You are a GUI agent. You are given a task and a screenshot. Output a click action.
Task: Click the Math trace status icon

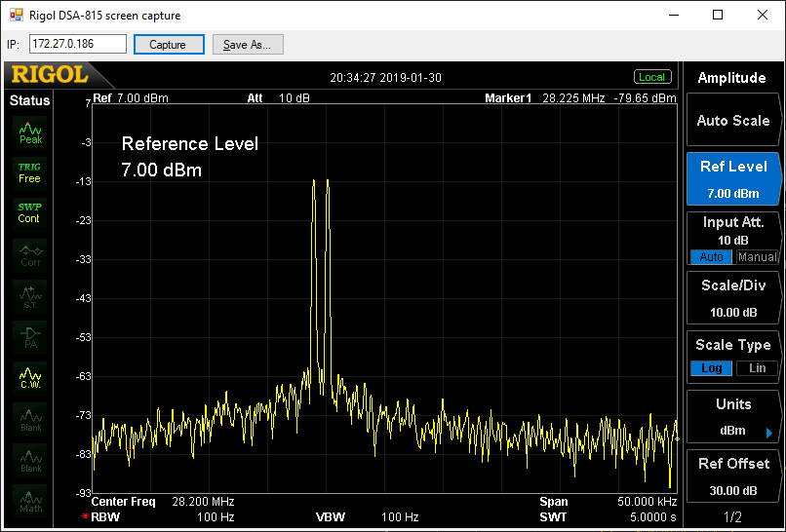click(x=30, y=501)
